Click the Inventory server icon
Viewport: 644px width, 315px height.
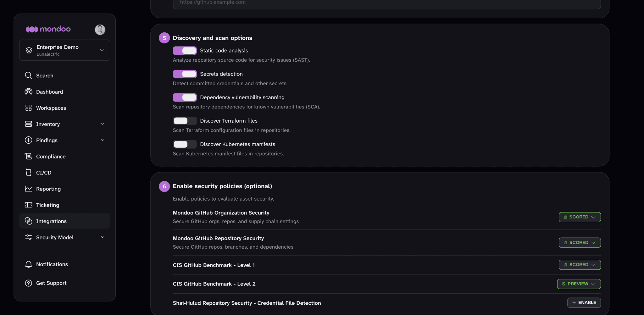click(x=29, y=124)
